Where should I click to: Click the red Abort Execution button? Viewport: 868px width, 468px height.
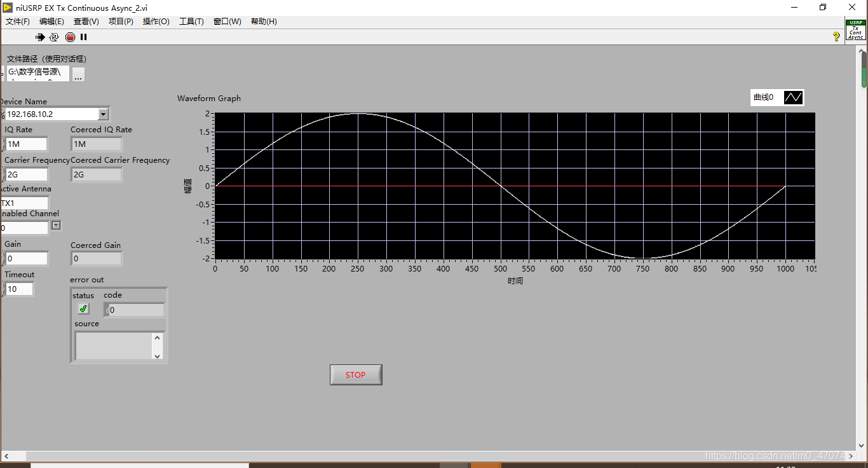point(70,37)
